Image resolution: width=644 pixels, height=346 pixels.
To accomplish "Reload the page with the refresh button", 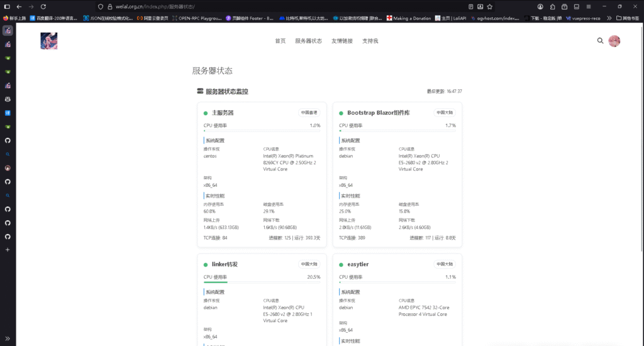I will (x=43, y=6).
